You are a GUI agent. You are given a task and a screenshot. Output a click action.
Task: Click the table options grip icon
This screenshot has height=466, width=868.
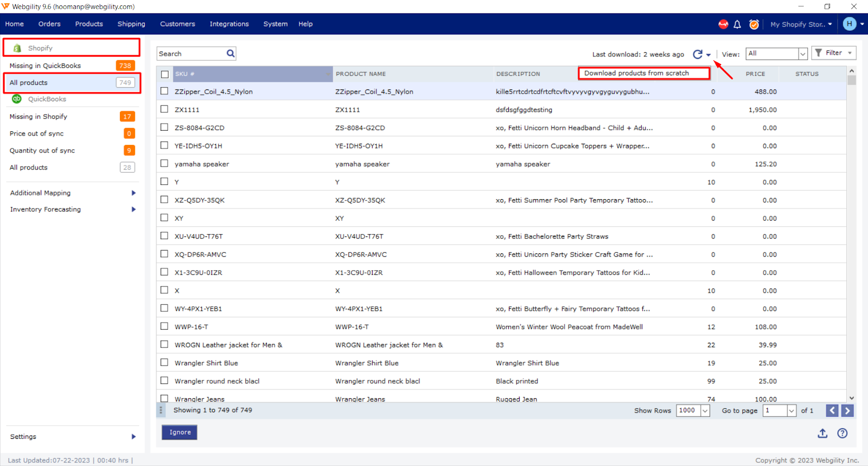pos(161,410)
